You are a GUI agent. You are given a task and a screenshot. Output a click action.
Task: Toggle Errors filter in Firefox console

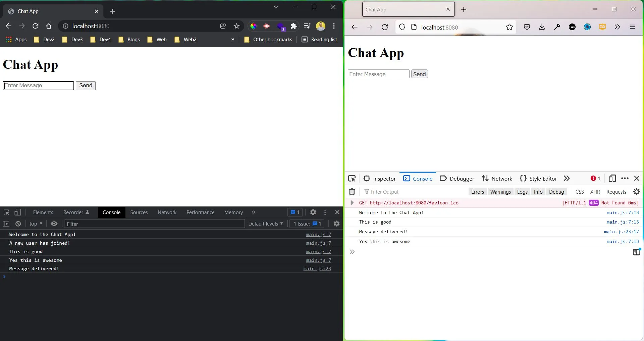[477, 192]
